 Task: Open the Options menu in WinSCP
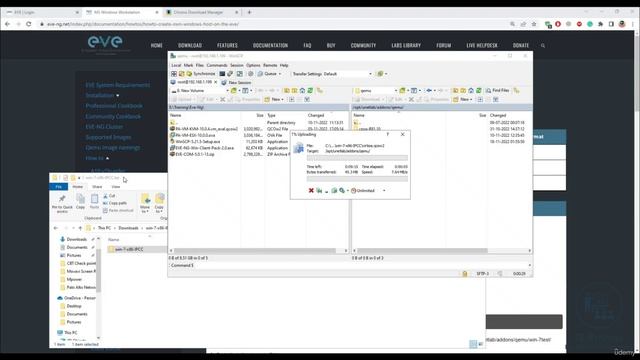pos(253,65)
